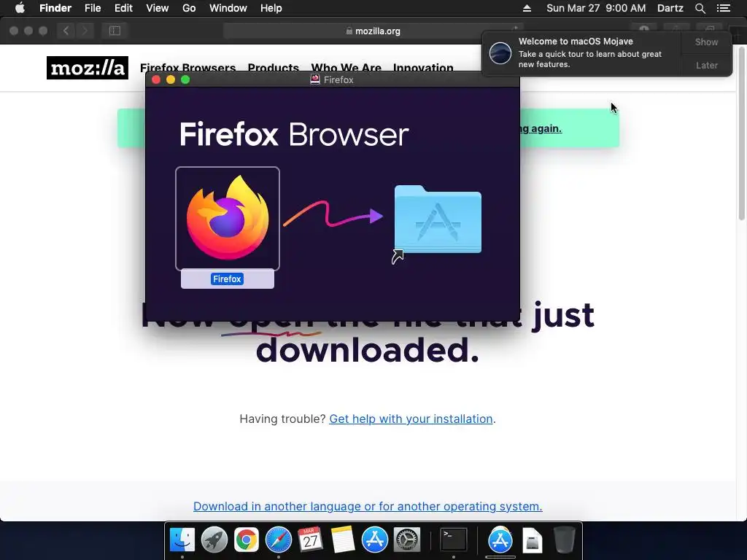Image resolution: width=747 pixels, height=560 pixels.
Task: Open the Firefox Browsers nav menu
Action: point(187,67)
